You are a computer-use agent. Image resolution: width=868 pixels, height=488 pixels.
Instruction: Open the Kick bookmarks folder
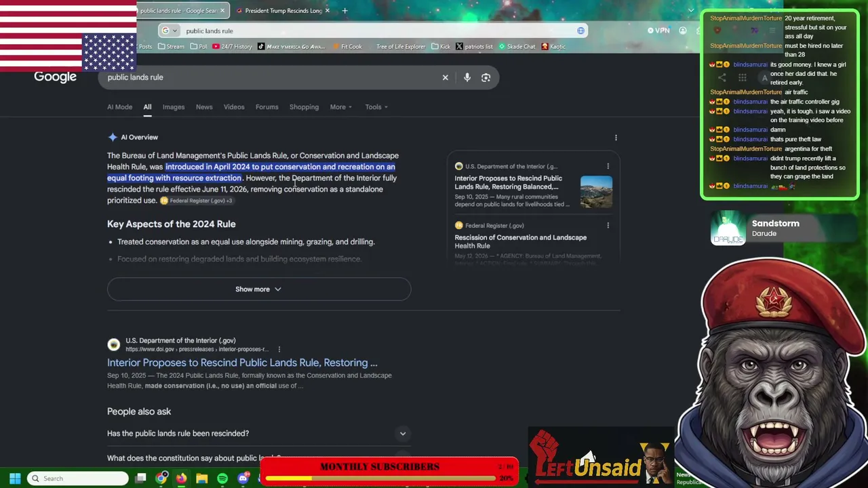click(x=441, y=47)
